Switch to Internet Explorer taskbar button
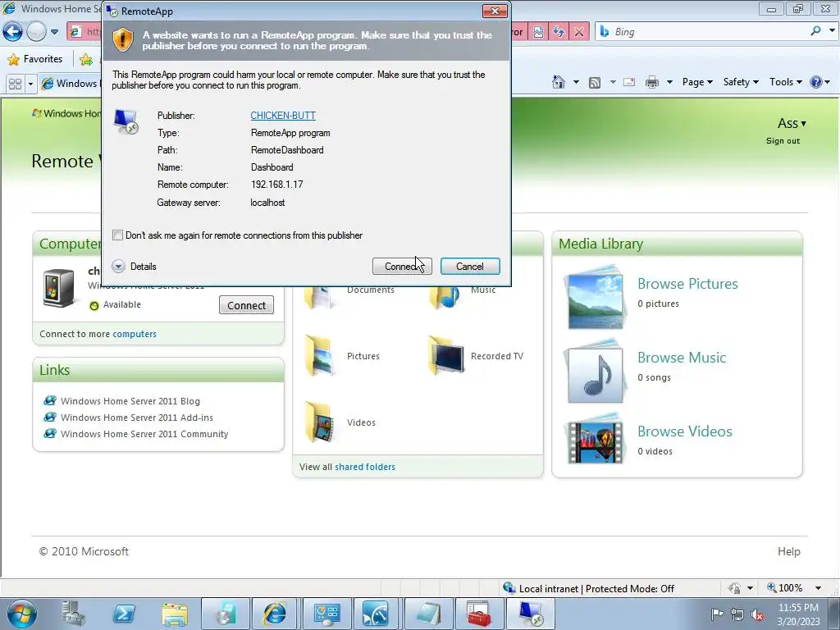Screen dimensions: 840x630 point(275,614)
